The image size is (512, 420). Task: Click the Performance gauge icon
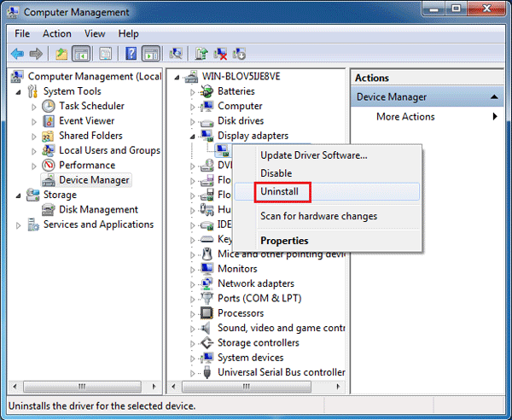[49, 165]
